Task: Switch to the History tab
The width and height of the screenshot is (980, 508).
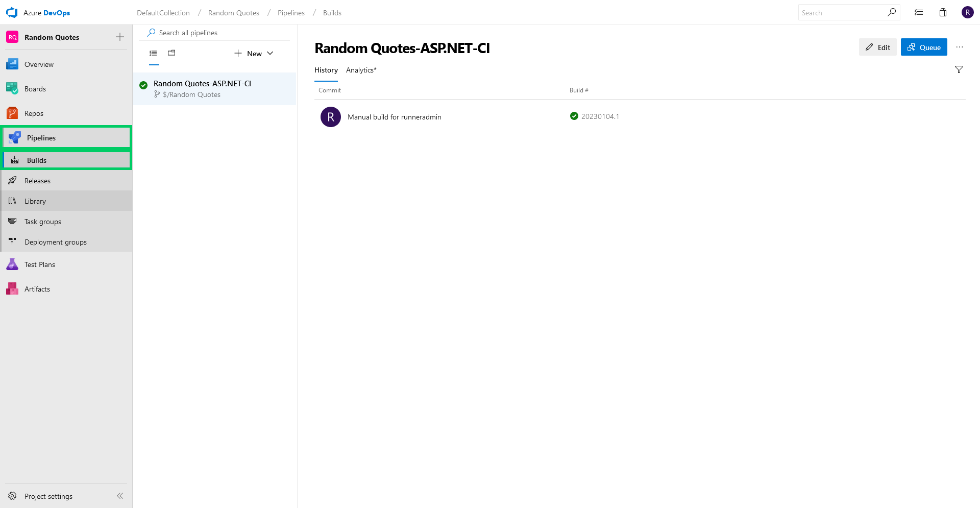Action: point(326,70)
